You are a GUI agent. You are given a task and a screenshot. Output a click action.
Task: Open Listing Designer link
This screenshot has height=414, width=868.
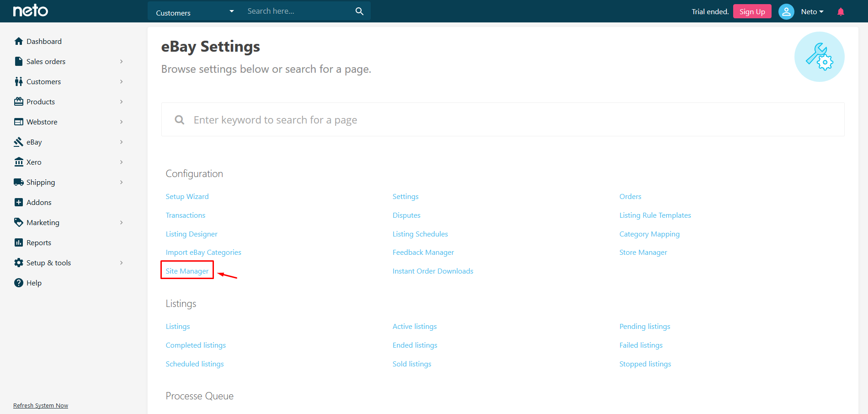tap(192, 234)
